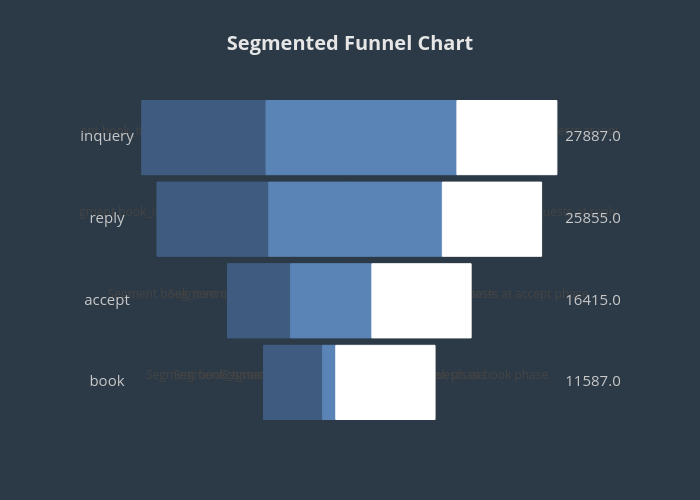This screenshot has height=500, width=700.
Task: Click the dark blue book bar segment
Action: 292,382
